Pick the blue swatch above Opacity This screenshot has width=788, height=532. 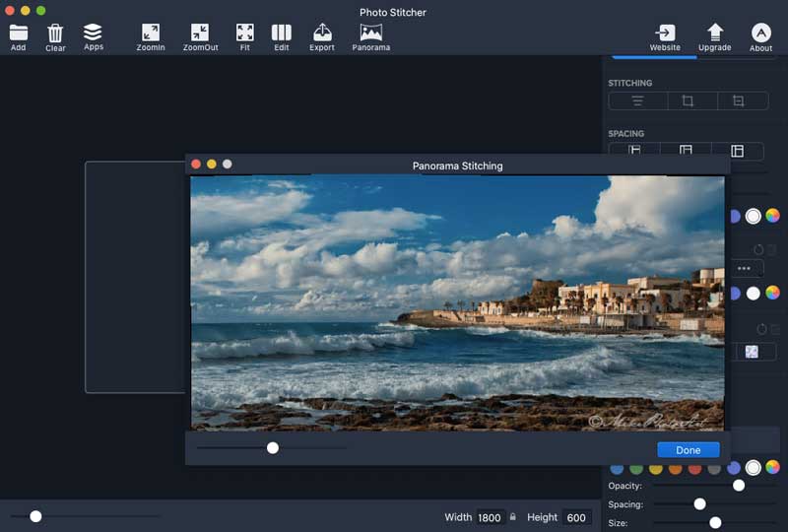617,469
